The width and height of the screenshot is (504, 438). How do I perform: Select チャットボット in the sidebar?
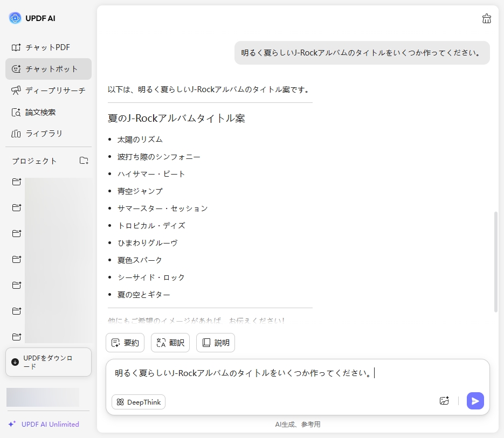pyautogui.click(x=48, y=69)
